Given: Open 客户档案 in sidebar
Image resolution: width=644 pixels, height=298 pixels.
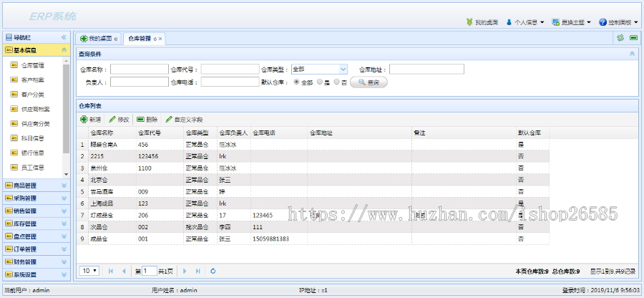Looking at the screenshot, I should coord(32,80).
